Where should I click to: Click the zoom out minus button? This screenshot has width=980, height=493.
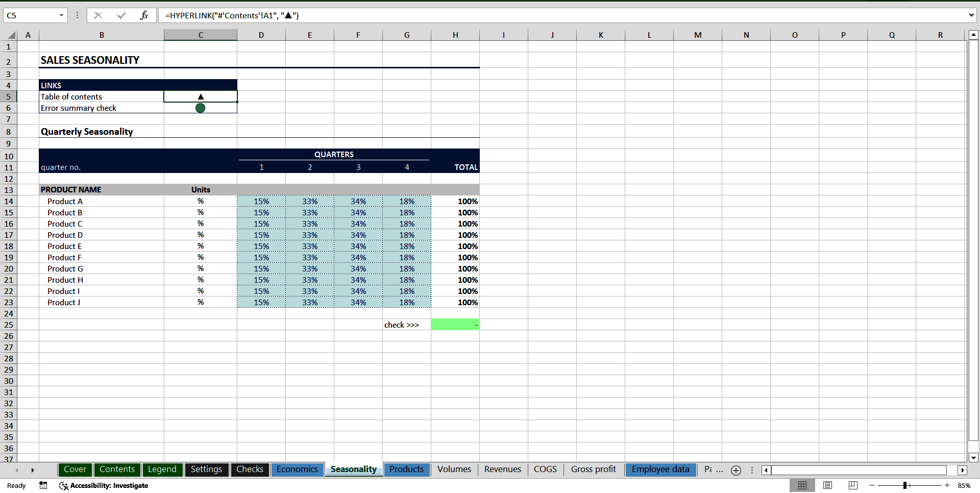point(872,485)
